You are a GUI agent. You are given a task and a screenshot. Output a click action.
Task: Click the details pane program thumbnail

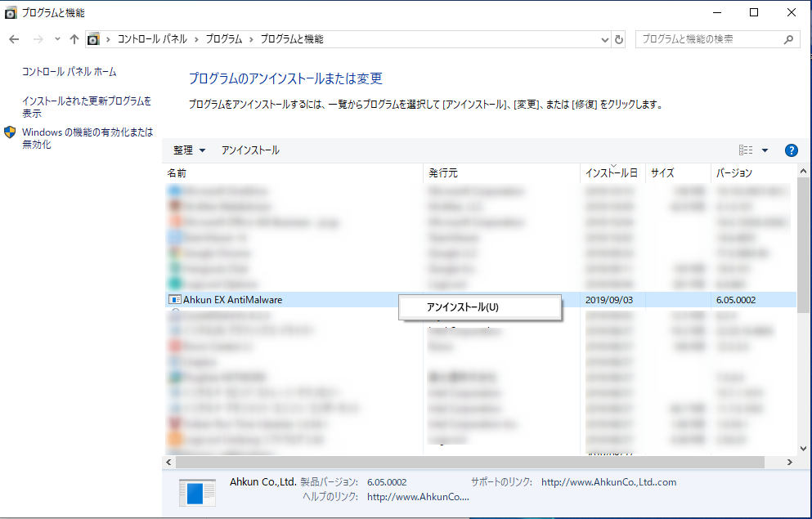[x=197, y=493]
